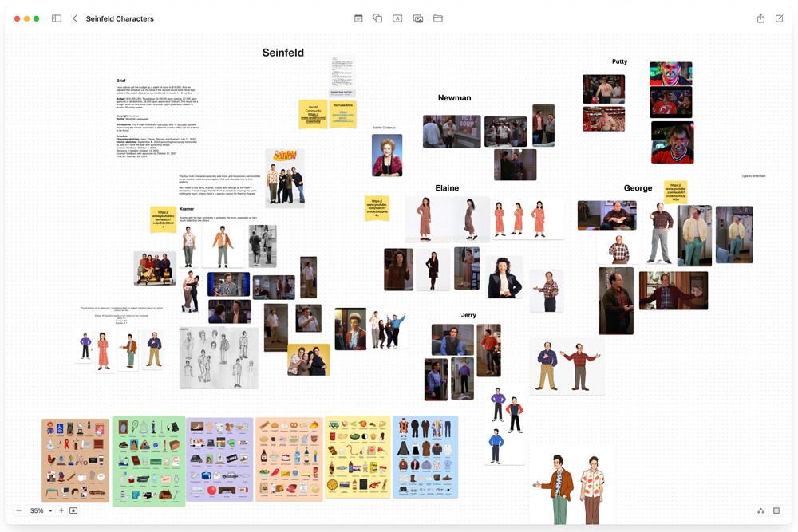798x532 pixels.
Task: Select the Putty heading
Action: (x=619, y=61)
